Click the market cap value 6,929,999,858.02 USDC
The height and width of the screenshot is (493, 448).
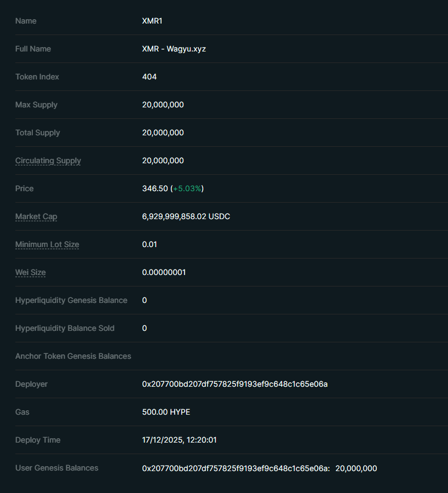click(186, 216)
